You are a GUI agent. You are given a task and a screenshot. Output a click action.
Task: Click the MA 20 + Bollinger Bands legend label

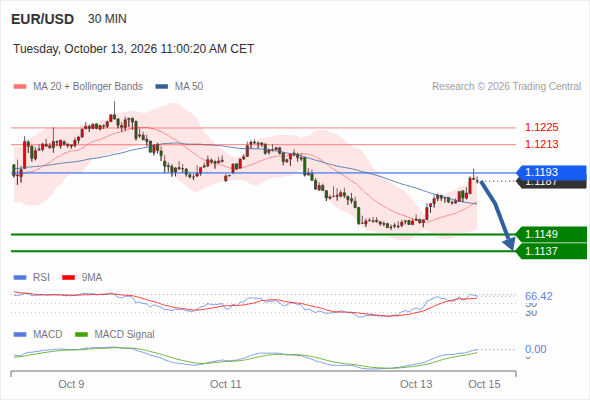tap(88, 87)
